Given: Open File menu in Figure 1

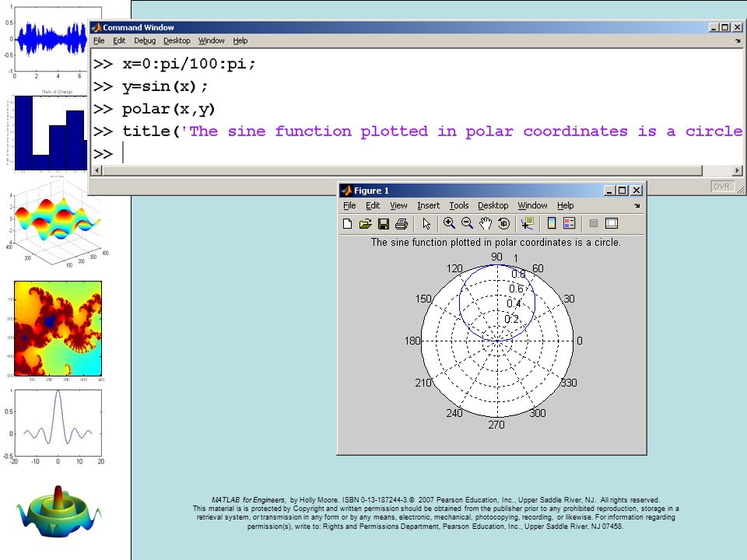Looking at the screenshot, I should coord(349,205).
